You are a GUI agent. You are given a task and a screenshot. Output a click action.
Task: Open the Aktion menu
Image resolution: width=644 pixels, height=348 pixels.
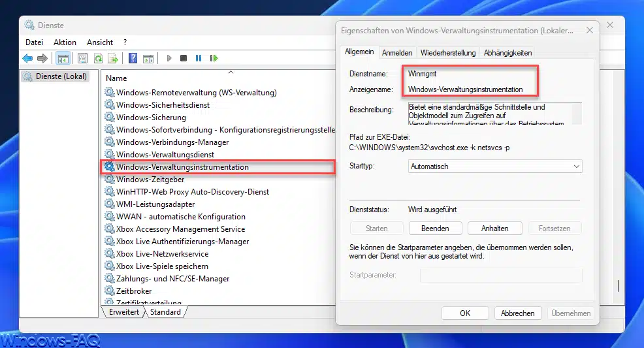tap(65, 42)
